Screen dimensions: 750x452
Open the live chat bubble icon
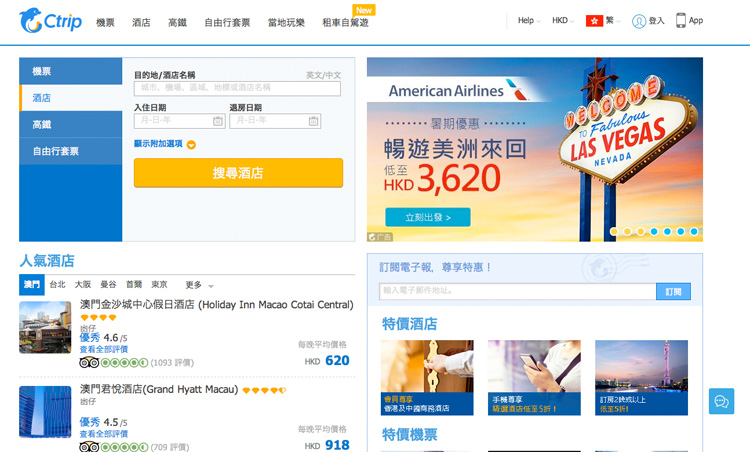click(x=721, y=401)
